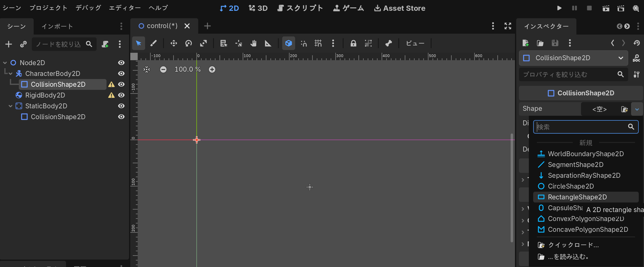Select the Rotate Mode tool
The image size is (644, 267).
coord(189,43)
